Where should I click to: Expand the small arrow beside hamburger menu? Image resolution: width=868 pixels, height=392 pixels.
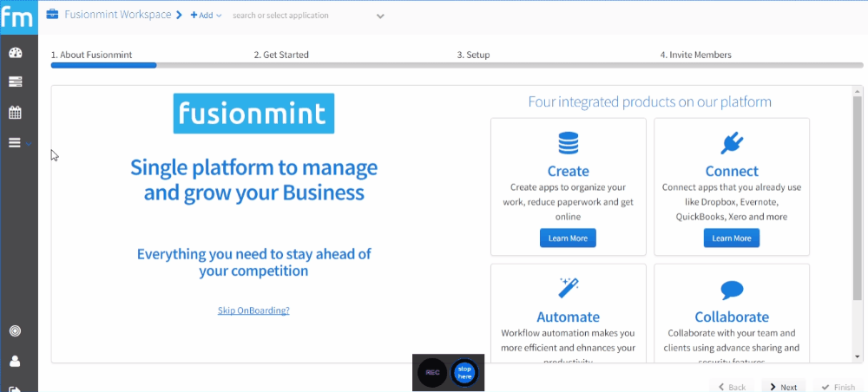pyautogui.click(x=29, y=144)
